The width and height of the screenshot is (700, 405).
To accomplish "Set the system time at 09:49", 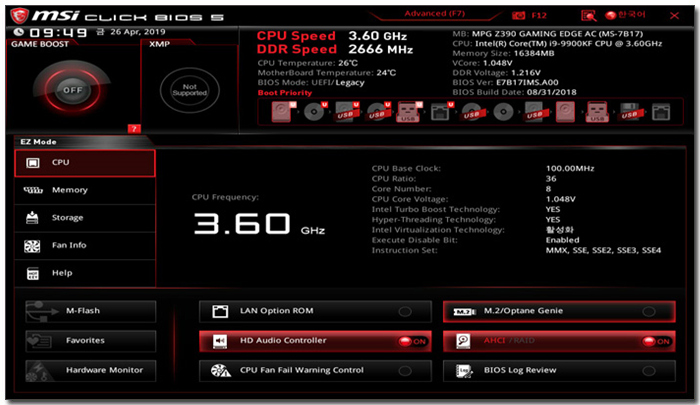I will [58, 32].
